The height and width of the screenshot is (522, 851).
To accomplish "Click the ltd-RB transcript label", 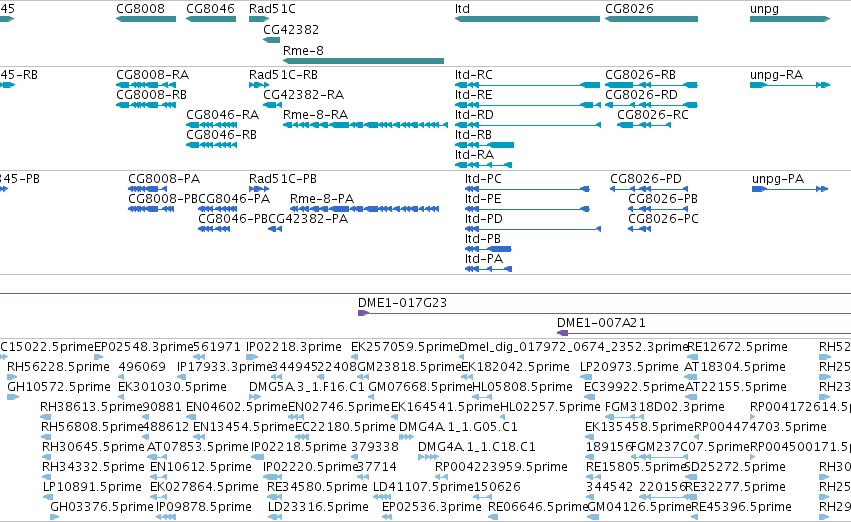I will click(x=473, y=135).
